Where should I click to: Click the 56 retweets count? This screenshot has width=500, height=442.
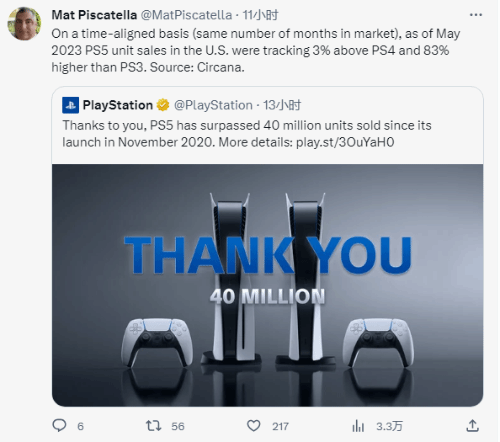tap(178, 426)
